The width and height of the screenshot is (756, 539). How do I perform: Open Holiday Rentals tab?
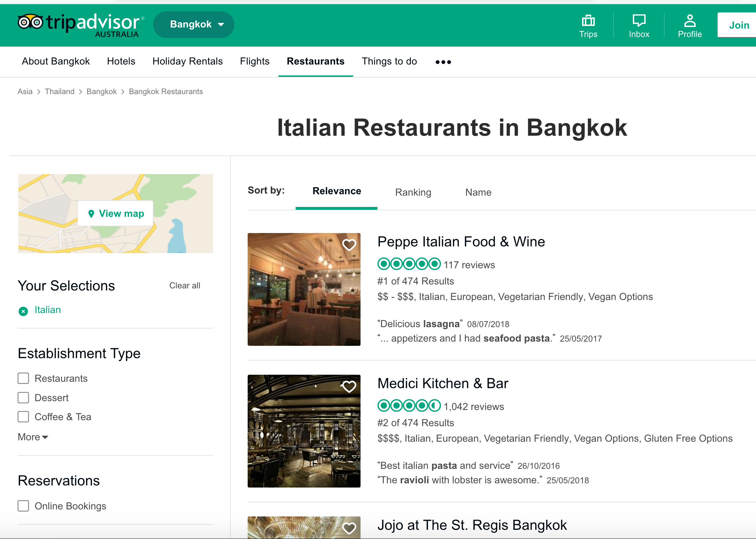pyautogui.click(x=187, y=61)
